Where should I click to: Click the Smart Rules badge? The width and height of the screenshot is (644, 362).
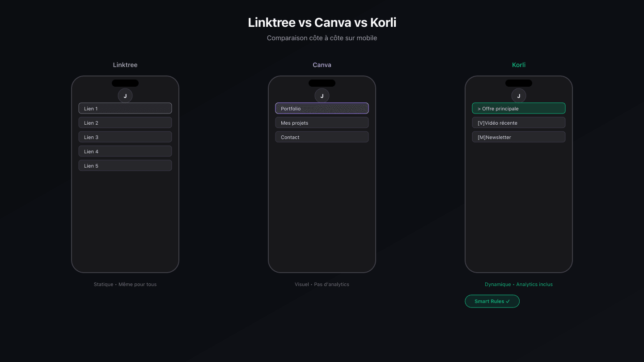click(x=492, y=301)
